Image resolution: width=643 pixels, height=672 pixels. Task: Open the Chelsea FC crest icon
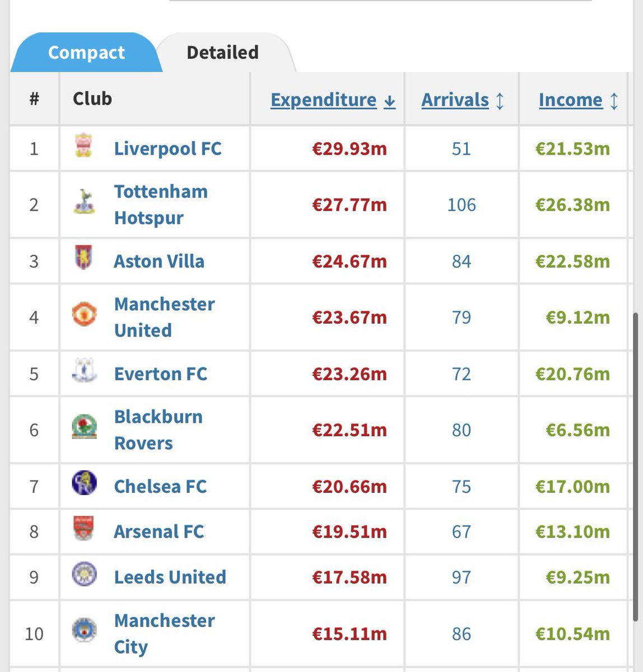84,483
